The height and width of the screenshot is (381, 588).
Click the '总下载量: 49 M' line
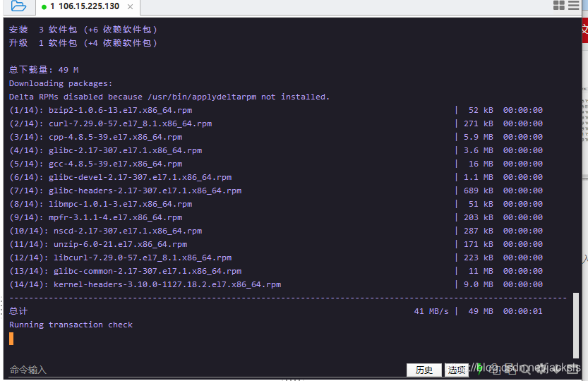point(44,70)
